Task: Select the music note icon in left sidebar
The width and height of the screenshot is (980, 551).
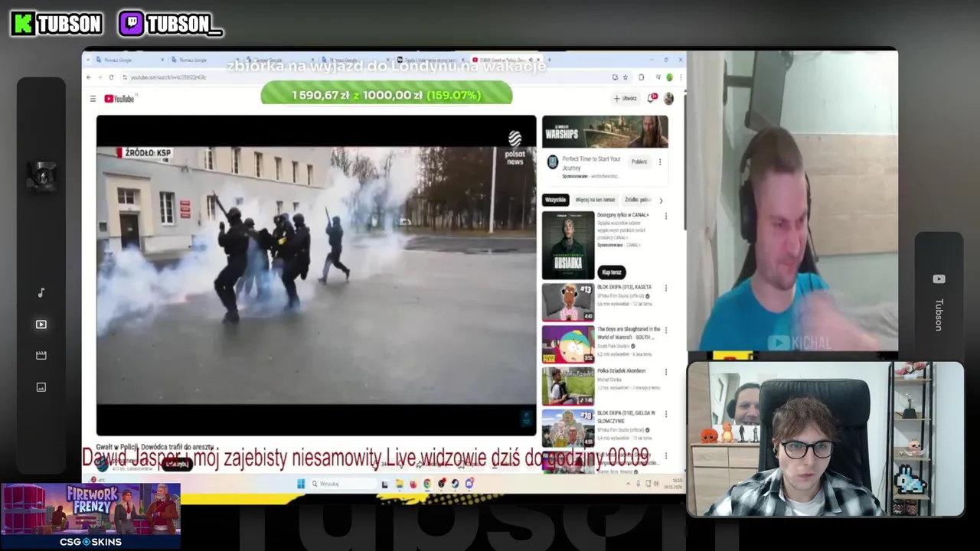Action: tap(41, 292)
